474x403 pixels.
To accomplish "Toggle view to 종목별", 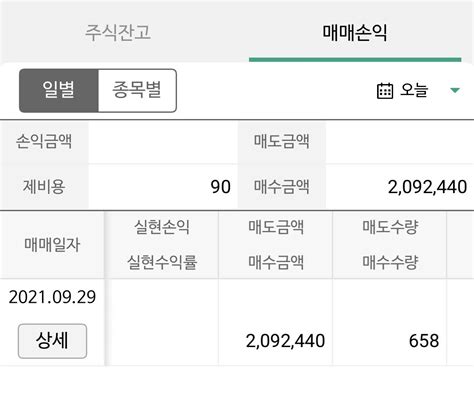I will coord(137,90).
